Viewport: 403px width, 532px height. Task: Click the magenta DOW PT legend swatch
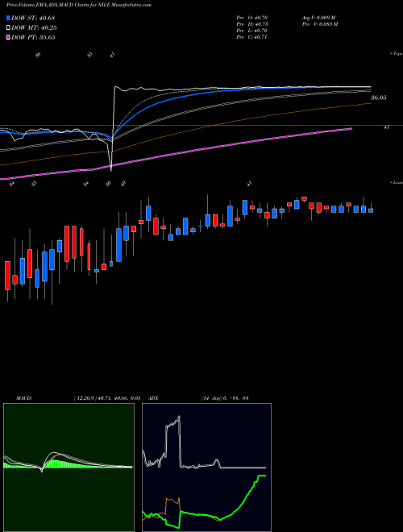point(9,38)
